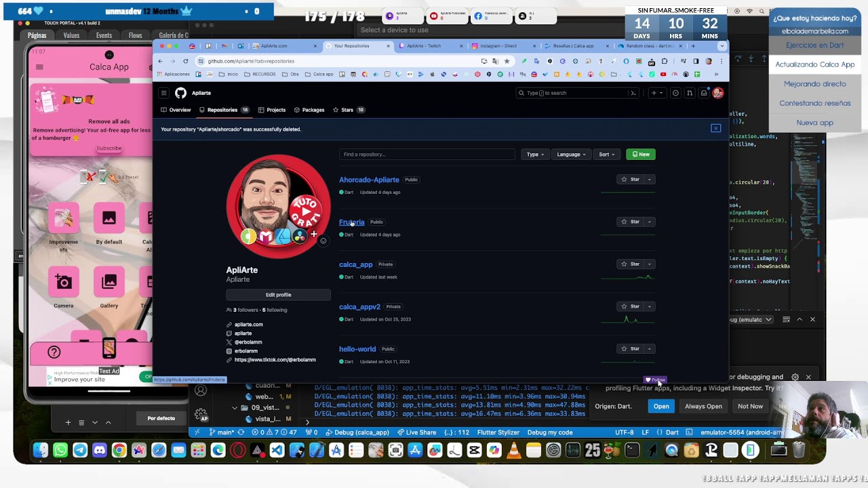Open the Type filter dropdown
The height and width of the screenshot is (488, 868).
(535, 155)
